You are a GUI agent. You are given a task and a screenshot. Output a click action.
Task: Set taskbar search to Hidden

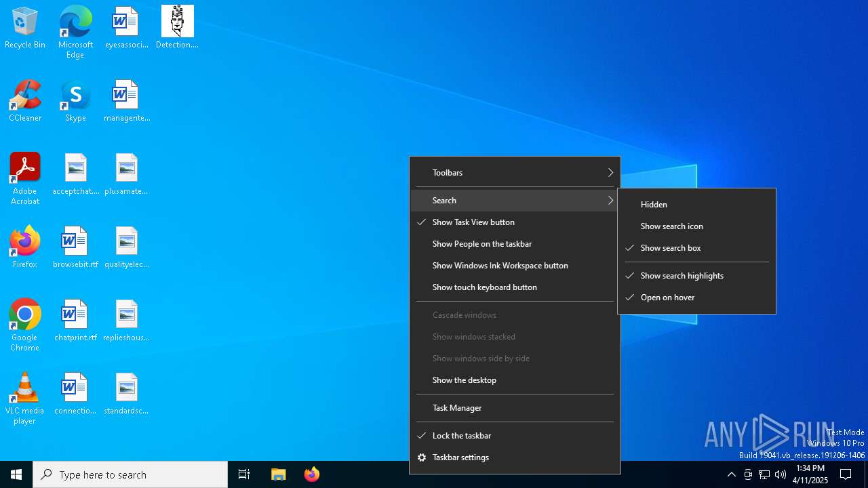click(696, 205)
